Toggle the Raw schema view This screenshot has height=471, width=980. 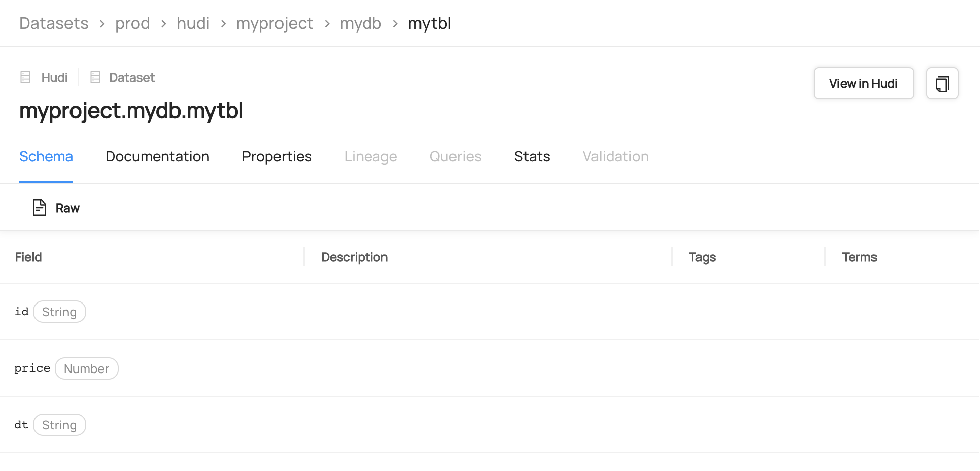(67, 208)
